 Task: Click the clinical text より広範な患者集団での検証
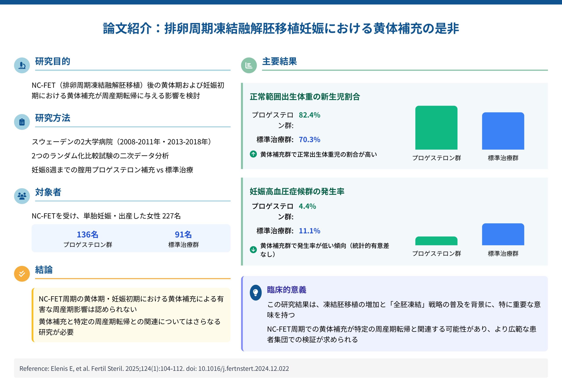[x=402, y=334]
